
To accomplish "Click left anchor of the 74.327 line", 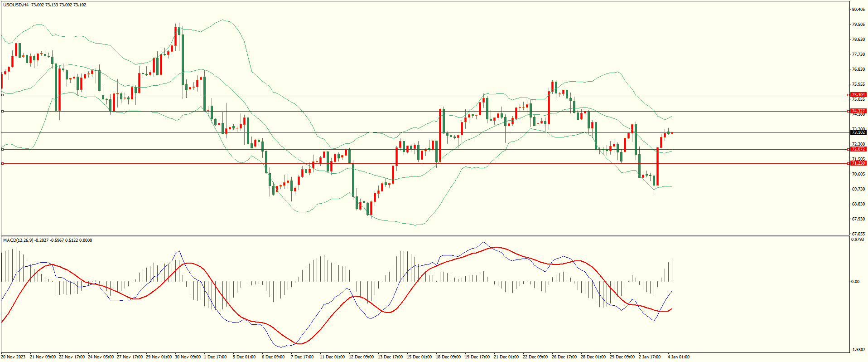I will [x=3, y=111].
